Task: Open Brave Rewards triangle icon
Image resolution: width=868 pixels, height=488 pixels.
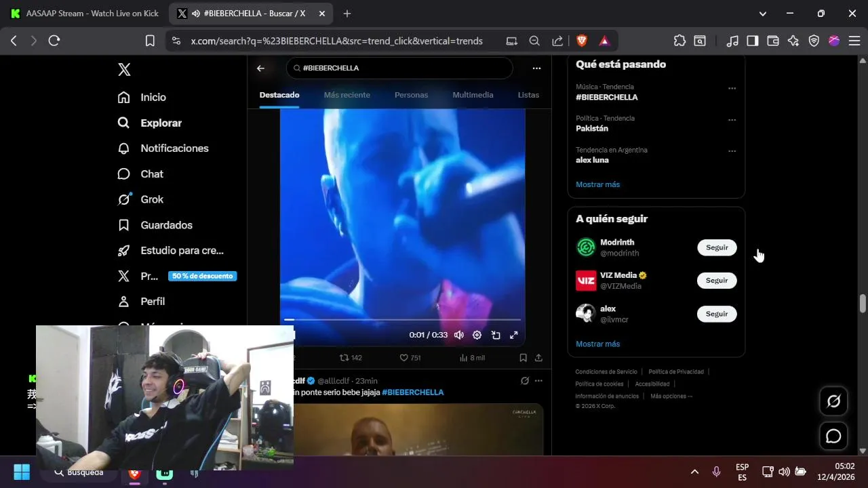Action: [604, 41]
